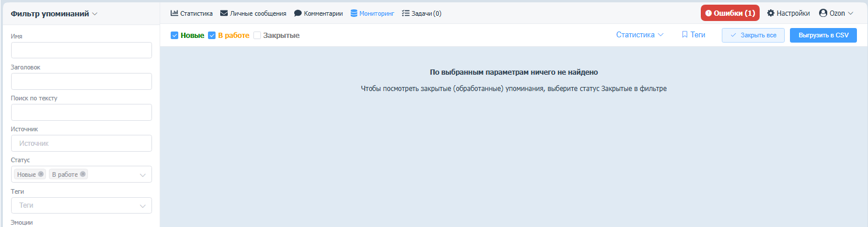
Task: Enable the Закрытые checkbox
Action: click(x=257, y=36)
